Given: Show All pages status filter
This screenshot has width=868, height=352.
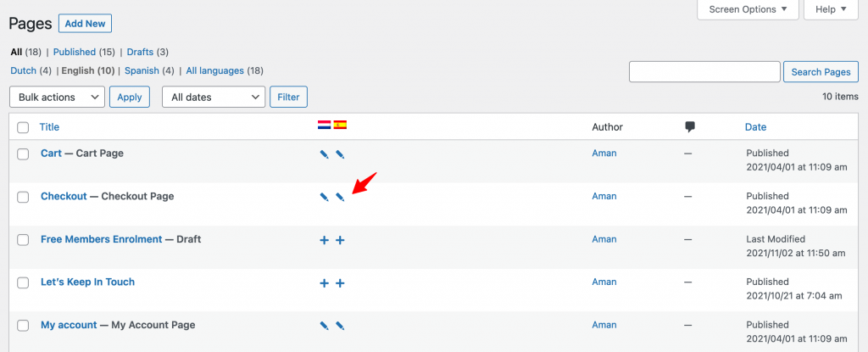Looking at the screenshot, I should tap(16, 52).
